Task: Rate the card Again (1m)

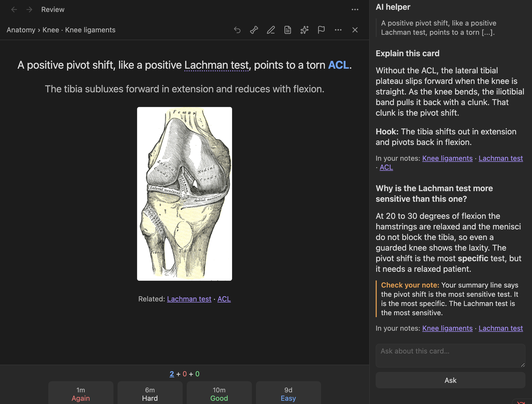Action: click(81, 394)
